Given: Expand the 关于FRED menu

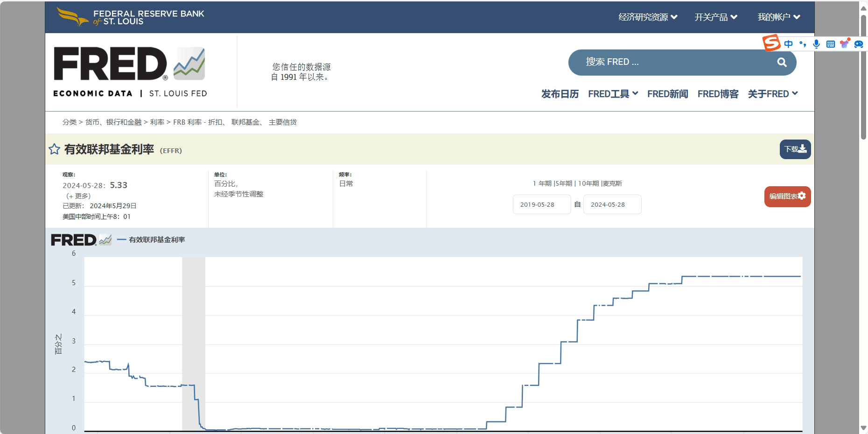Looking at the screenshot, I should (x=773, y=94).
